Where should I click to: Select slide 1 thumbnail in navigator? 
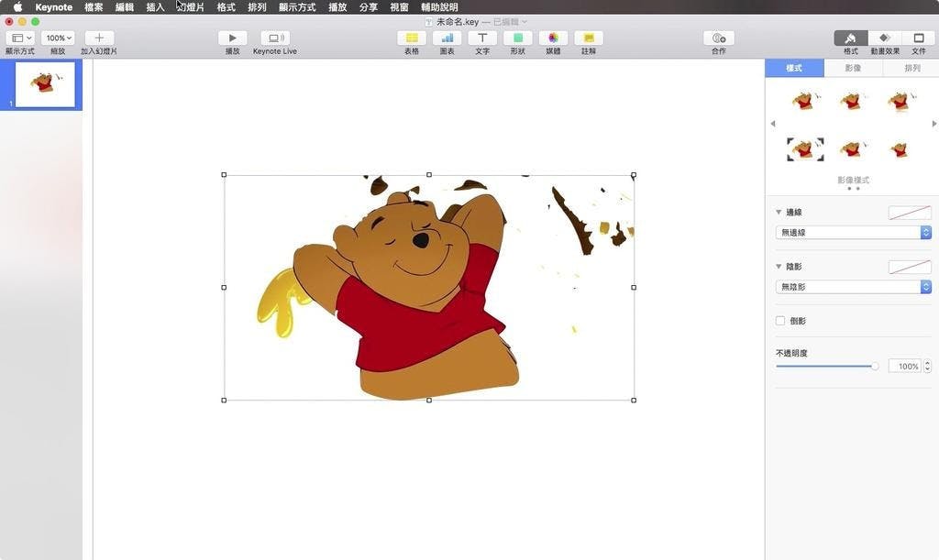click(45, 85)
